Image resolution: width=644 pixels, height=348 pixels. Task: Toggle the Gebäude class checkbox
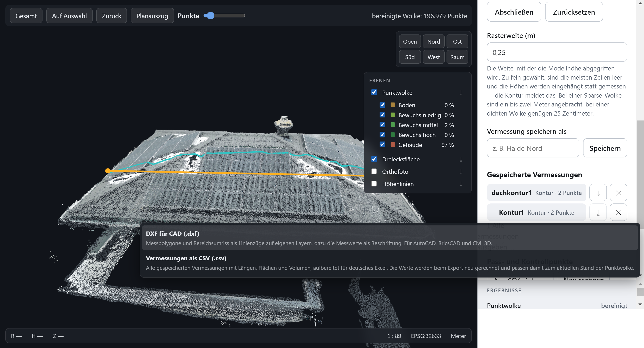[x=382, y=145]
